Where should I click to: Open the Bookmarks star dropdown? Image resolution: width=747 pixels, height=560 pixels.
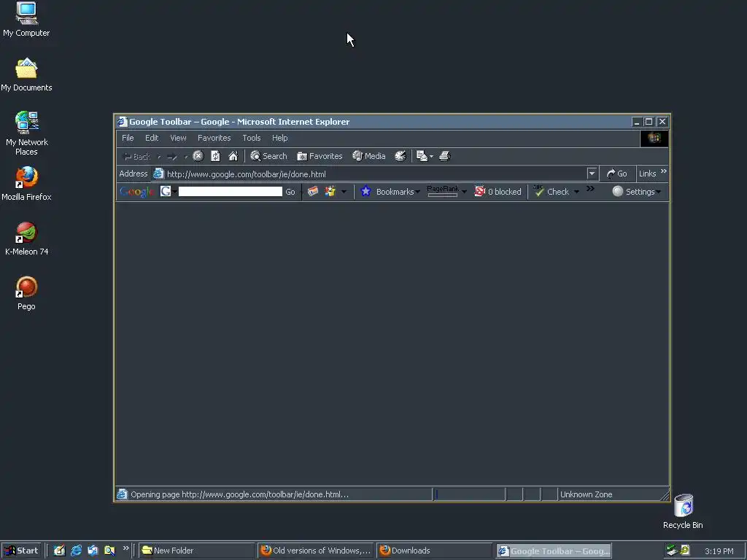tap(390, 192)
